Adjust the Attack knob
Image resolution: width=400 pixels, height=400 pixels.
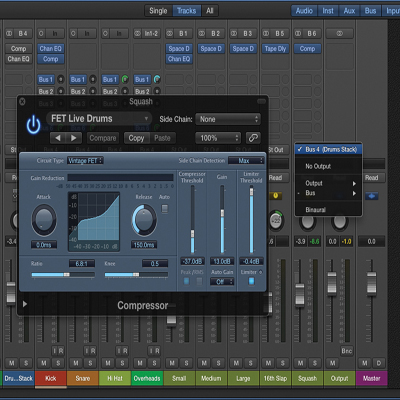(44, 220)
